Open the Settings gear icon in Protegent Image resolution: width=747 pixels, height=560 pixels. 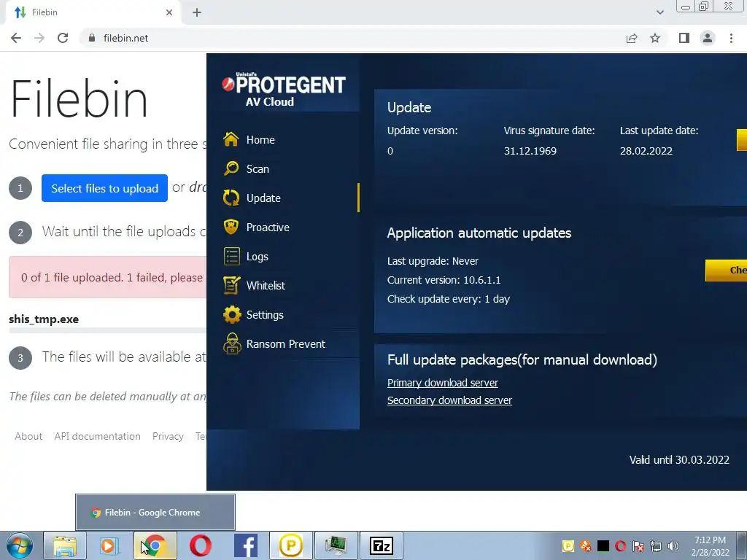[x=232, y=314]
